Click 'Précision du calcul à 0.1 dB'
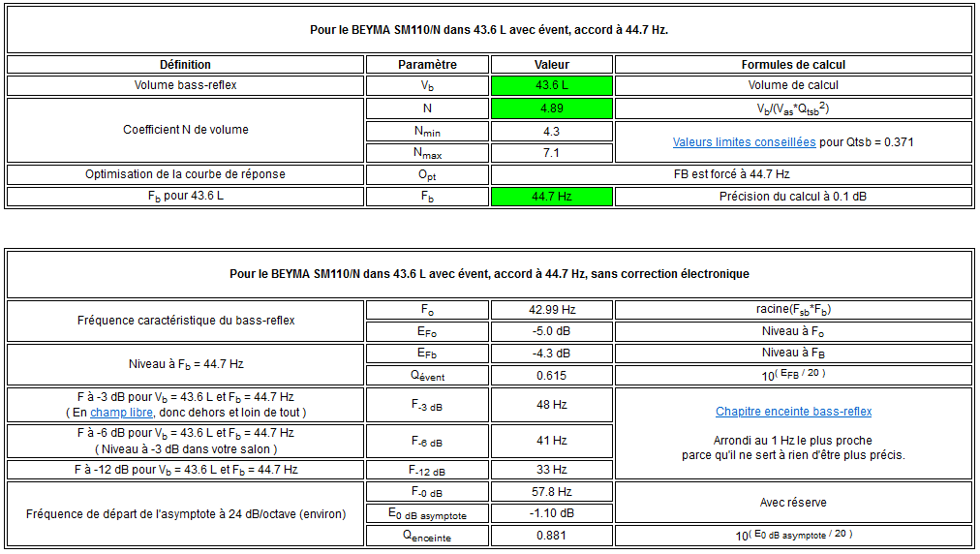The image size is (980, 554). [792, 197]
